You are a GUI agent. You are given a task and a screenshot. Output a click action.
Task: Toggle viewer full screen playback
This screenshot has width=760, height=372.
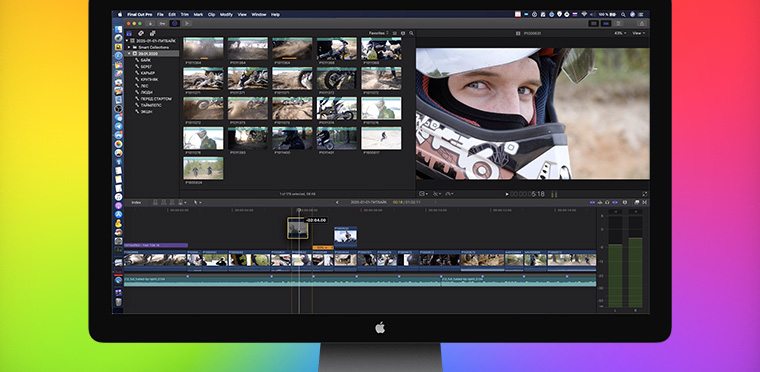click(x=645, y=194)
